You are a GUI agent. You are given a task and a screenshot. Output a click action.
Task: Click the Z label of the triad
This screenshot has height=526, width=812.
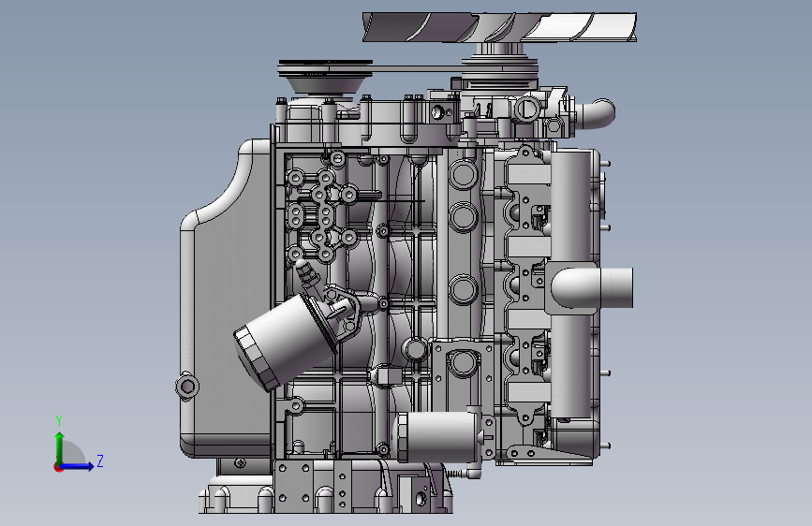(x=100, y=460)
